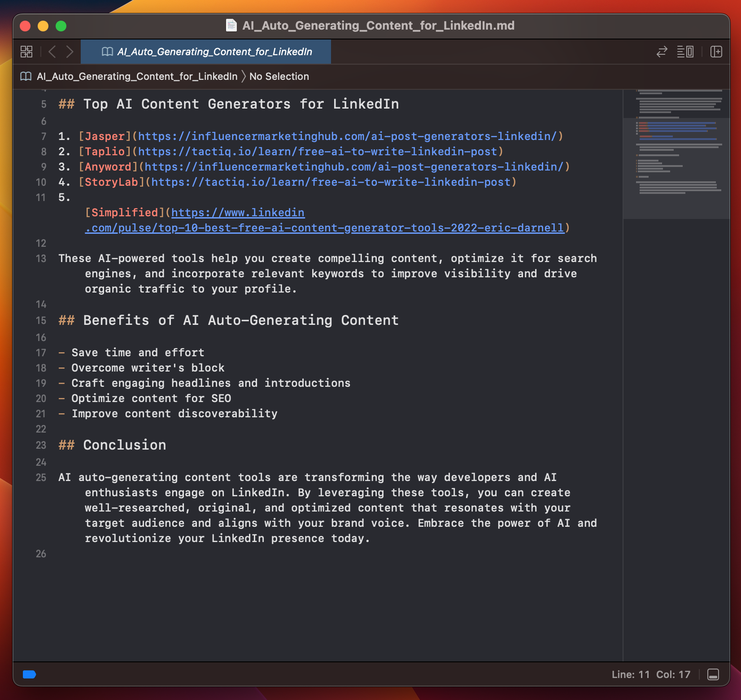Zoom the window with green button

coord(61,26)
